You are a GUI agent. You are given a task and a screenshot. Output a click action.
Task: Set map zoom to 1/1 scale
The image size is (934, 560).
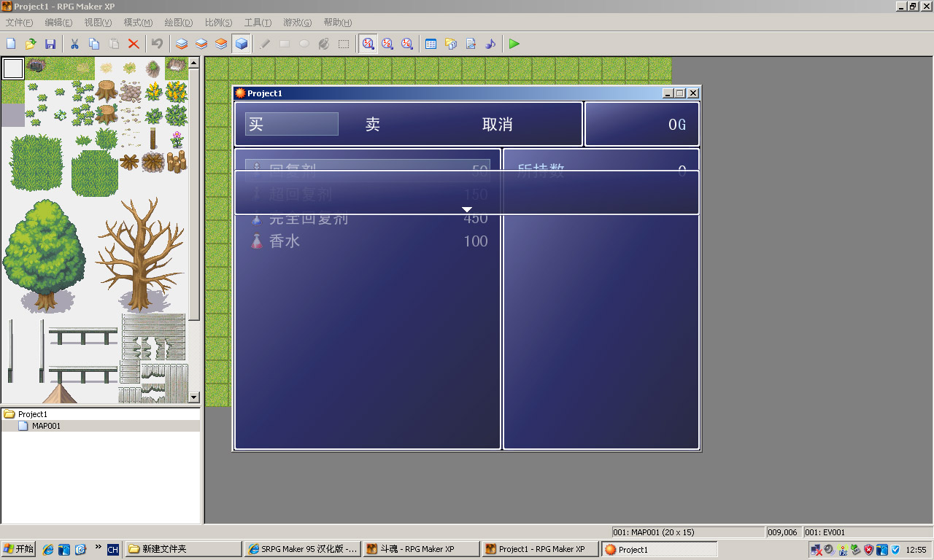click(368, 44)
